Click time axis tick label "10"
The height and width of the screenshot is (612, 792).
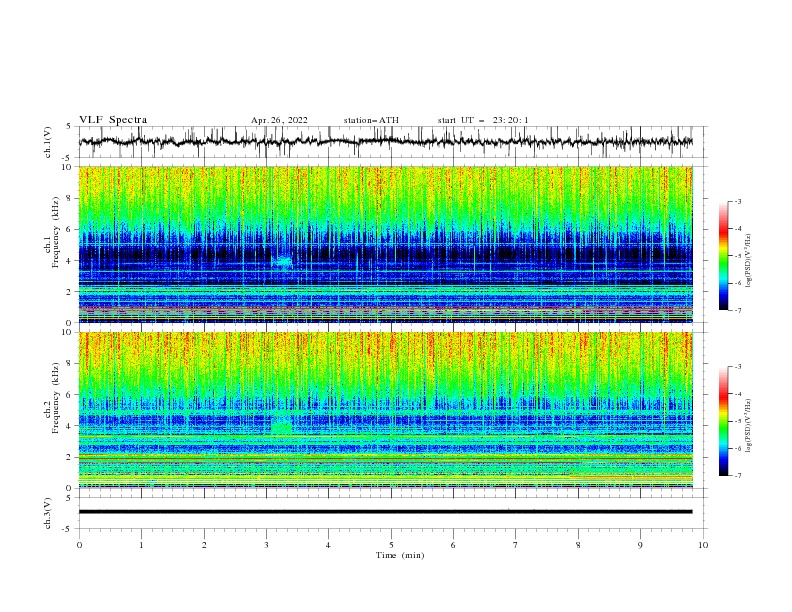(x=703, y=545)
